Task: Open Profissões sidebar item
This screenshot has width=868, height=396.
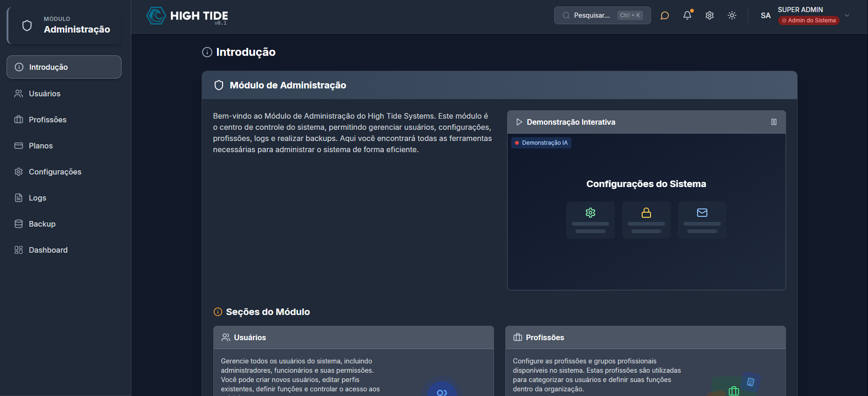Action: click(x=64, y=120)
